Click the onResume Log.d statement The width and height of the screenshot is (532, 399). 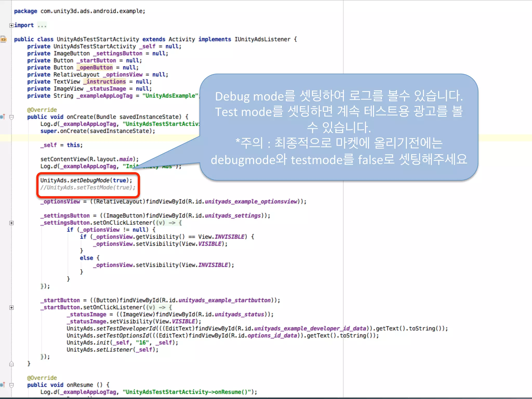tap(149, 392)
